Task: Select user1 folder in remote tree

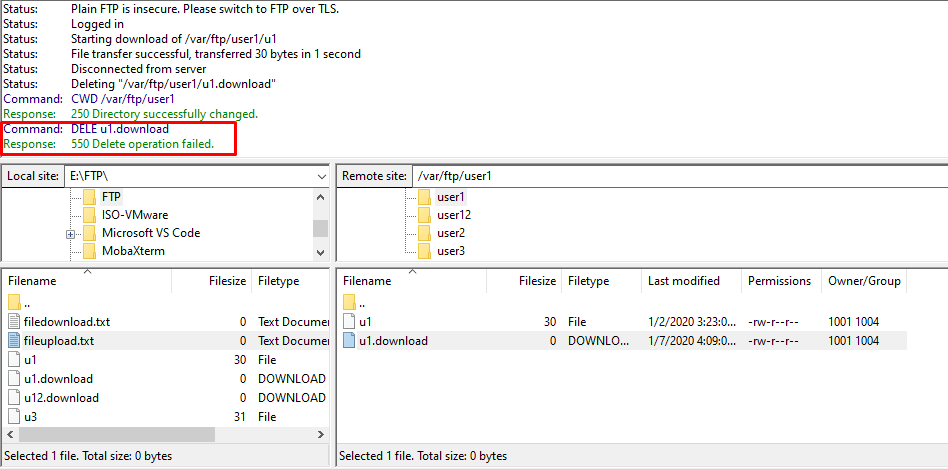Action: click(x=450, y=196)
